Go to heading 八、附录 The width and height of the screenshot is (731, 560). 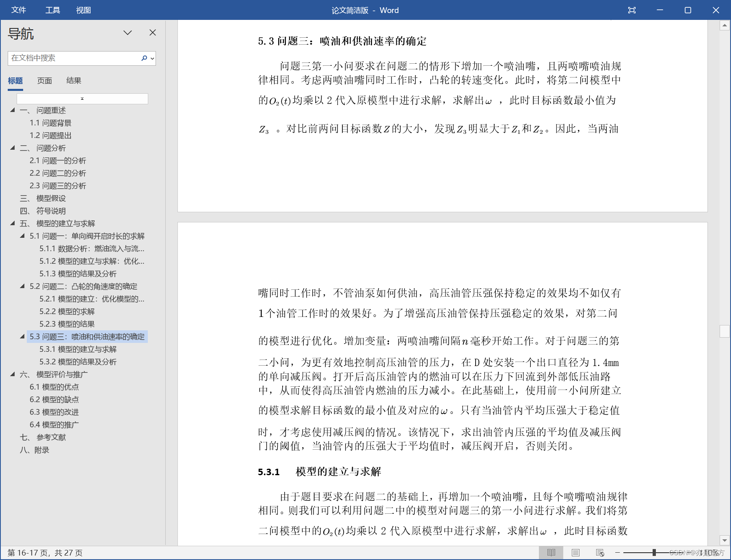[35, 450]
